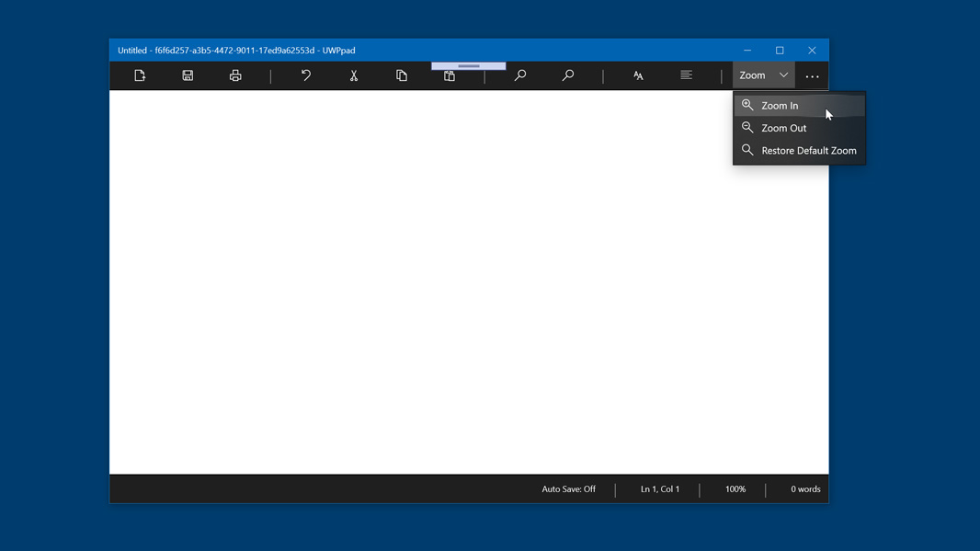Open the ellipsis overflow menu
Viewport: 980px width, 551px height.
click(x=812, y=75)
